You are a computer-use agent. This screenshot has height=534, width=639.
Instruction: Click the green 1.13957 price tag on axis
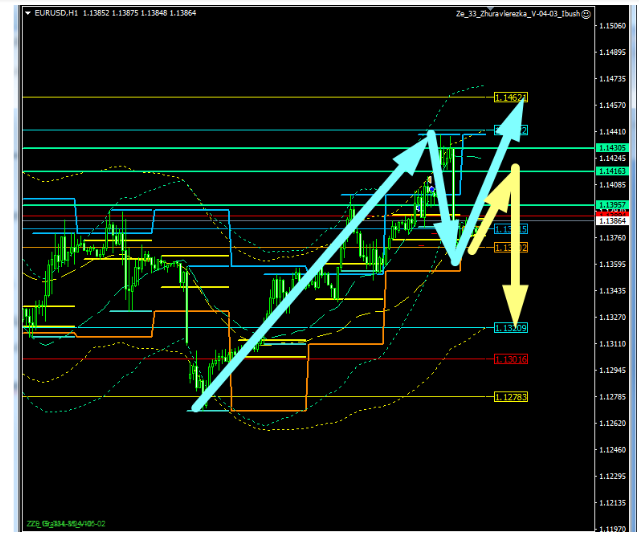612,205
